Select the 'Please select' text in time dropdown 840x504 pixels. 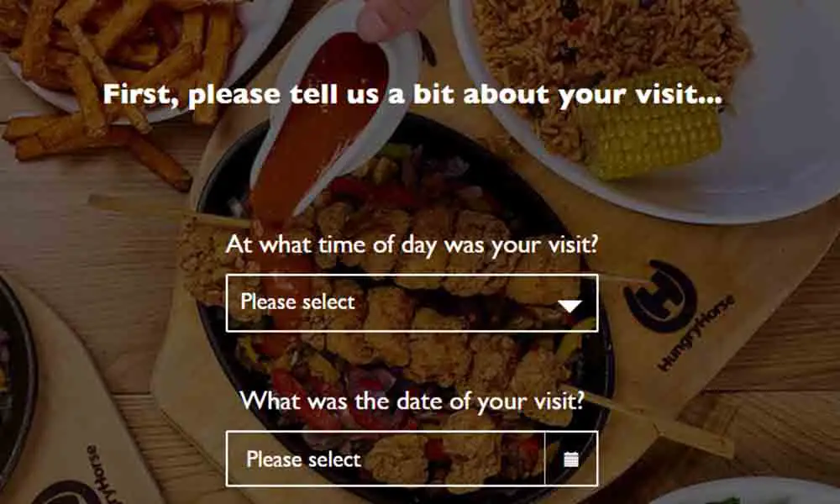(297, 302)
